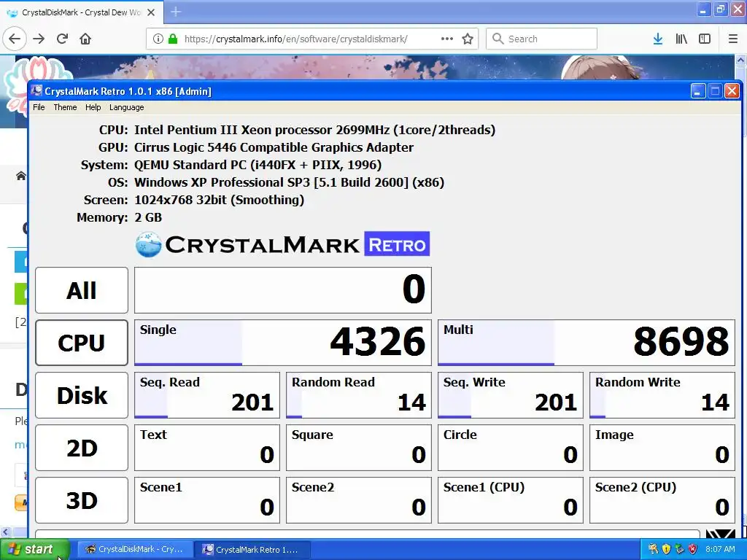The height and width of the screenshot is (560, 747).
Task: Toggle Firefox sidebar icon
Action: 705,39
